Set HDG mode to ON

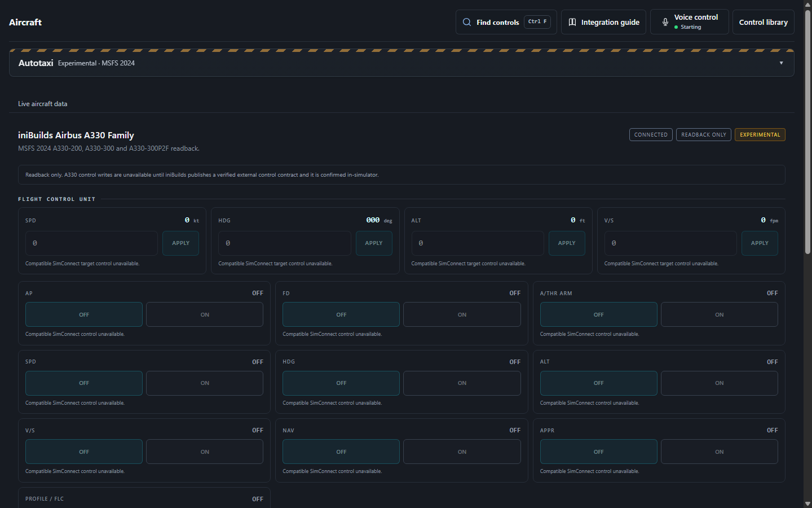pyautogui.click(x=462, y=383)
